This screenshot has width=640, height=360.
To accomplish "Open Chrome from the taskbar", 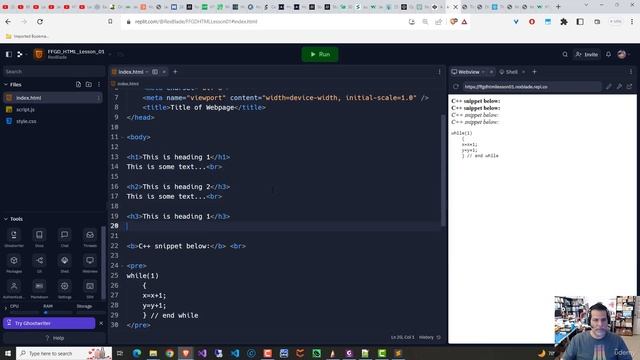I will tap(170, 353).
